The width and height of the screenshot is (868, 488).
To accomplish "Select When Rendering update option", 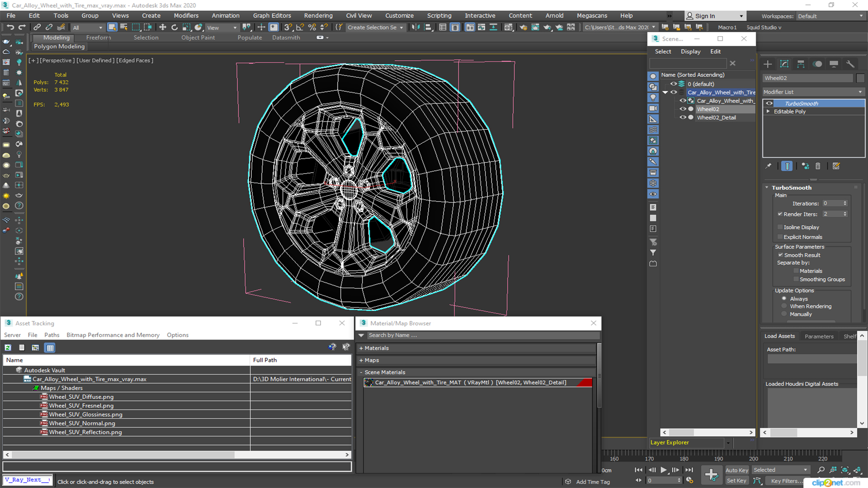I will pos(784,306).
